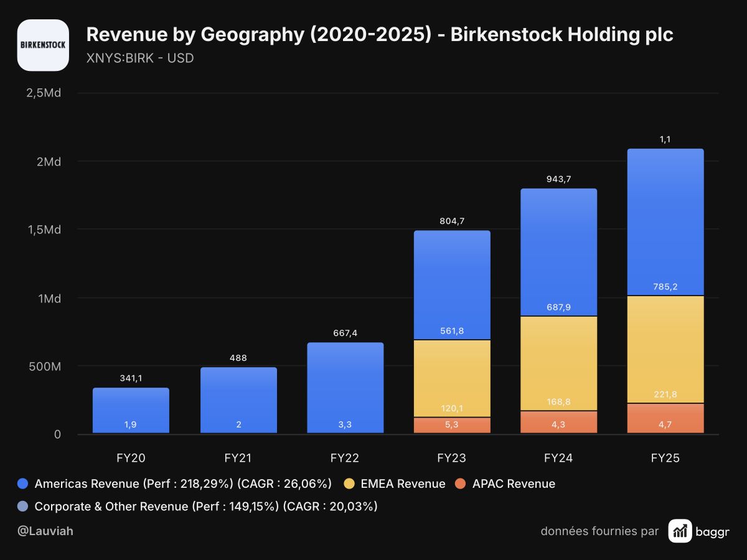Select the FY21 blue bar

point(238,399)
